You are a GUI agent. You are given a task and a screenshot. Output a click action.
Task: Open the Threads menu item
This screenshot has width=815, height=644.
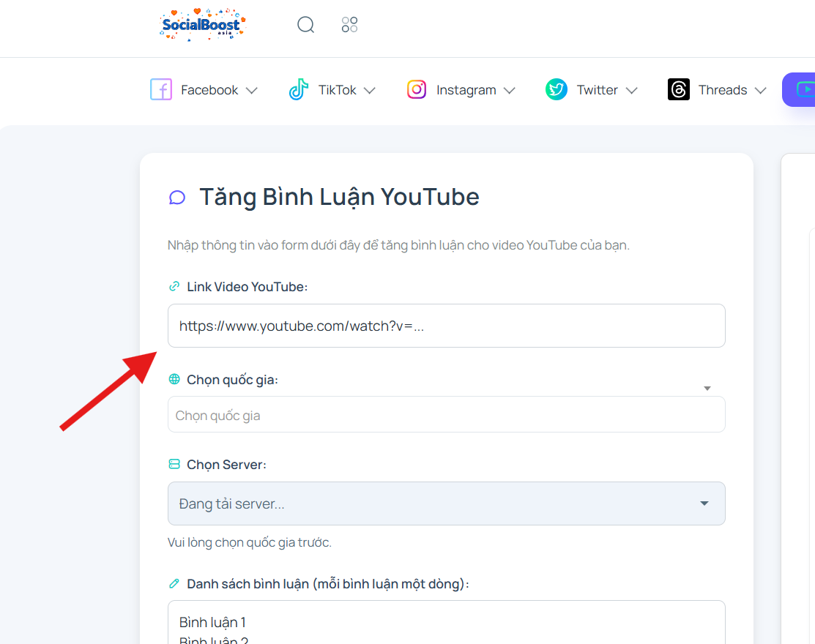(x=718, y=90)
